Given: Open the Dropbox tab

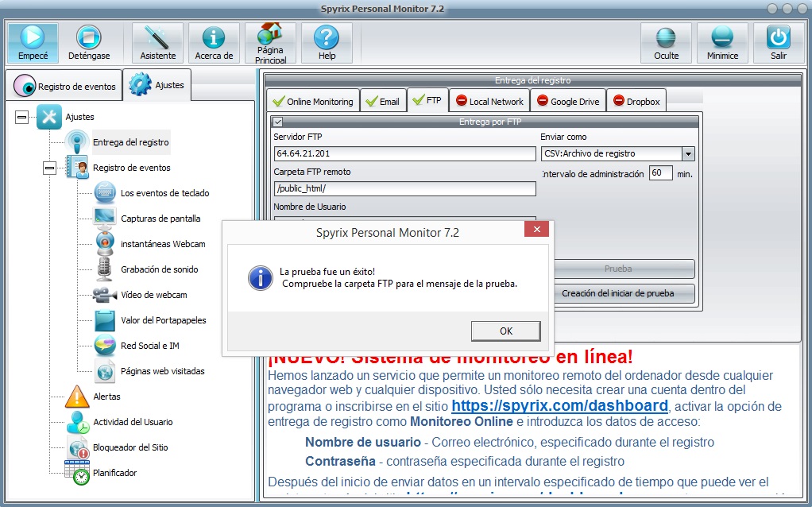Looking at the screenshot, I should click(636, 102).
